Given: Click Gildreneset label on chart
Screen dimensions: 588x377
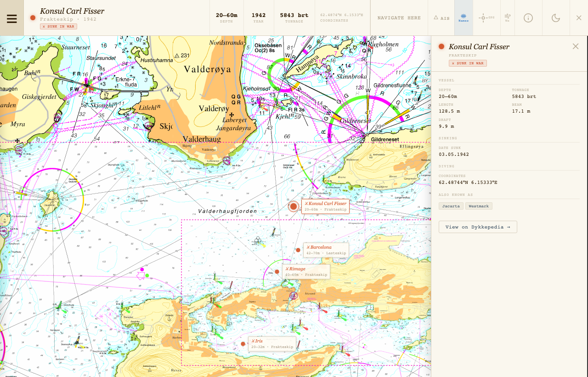Looking at the screenshot, I should click(385, 138).
